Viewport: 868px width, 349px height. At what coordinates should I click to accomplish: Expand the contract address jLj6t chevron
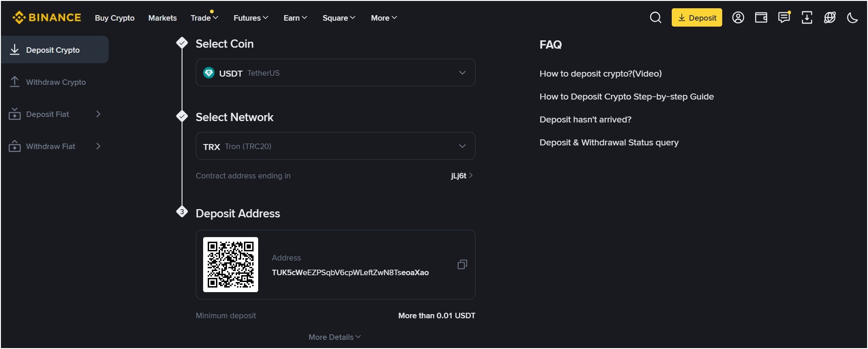[x=471, y=175]
